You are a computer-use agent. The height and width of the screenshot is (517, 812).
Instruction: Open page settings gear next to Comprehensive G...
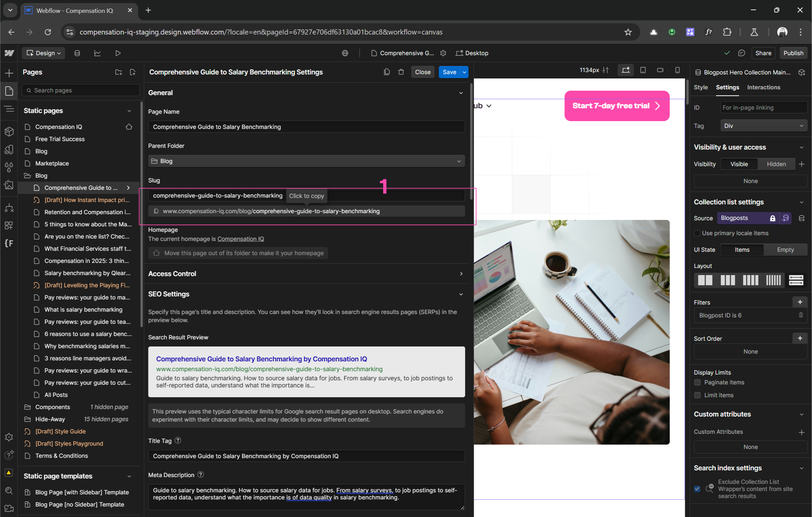click(x=443, y=53)
